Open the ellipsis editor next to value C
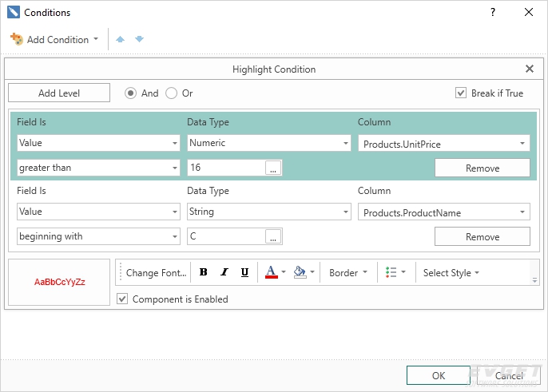 [273, 236]
